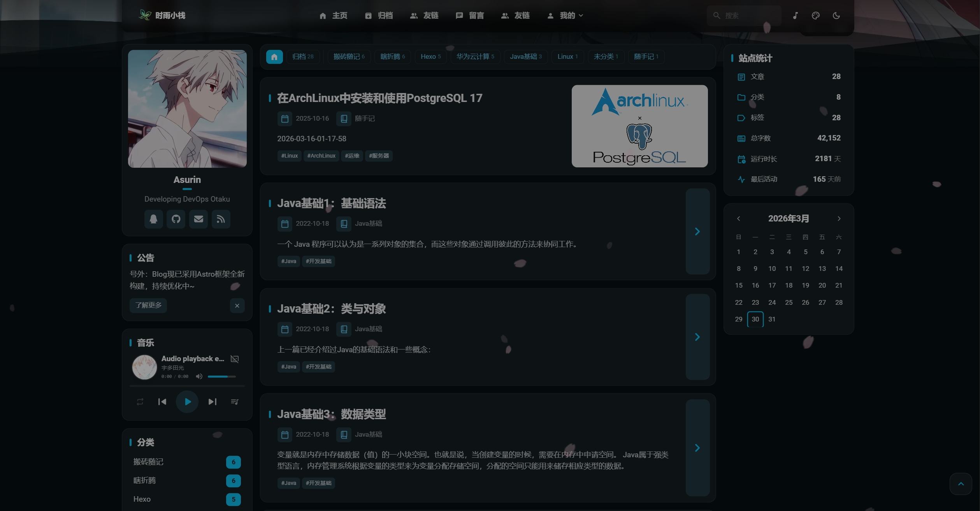Toggle repeat mode in music player
Screen dimensions: 980x511
140,402
